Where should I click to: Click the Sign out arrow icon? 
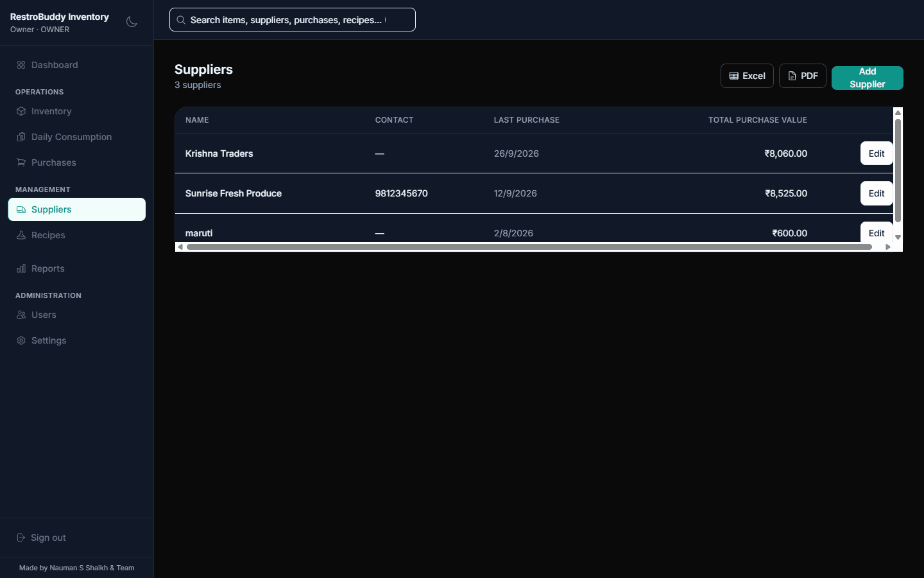pyautogui.click(x=21, y=538)
